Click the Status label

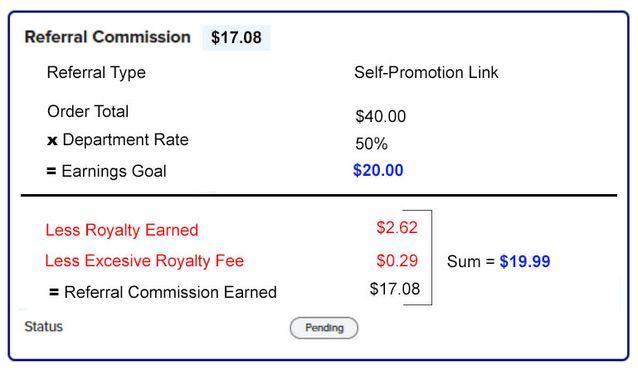pos(44,326)
